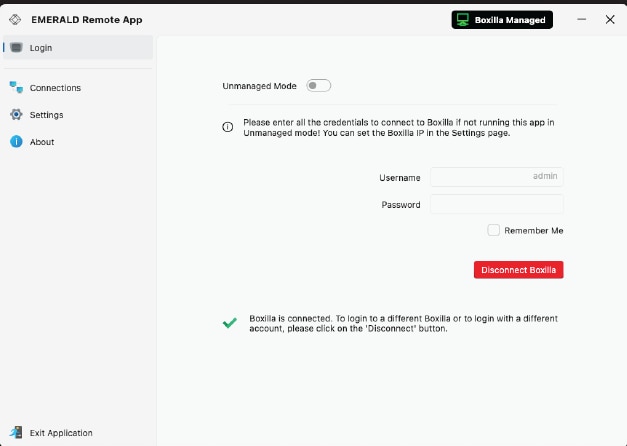The image size is (627, 446).
Task: Click the Login monitor icon in sidebar
Action: click(16, 48)
